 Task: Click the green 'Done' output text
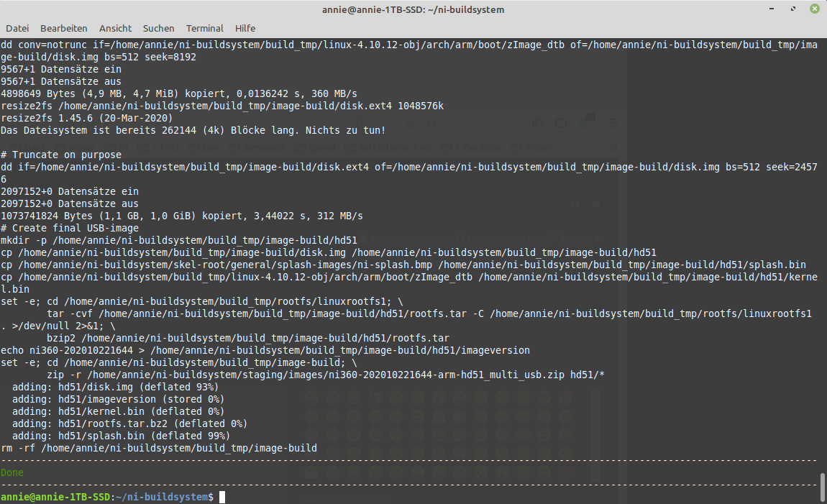point(12,472)
